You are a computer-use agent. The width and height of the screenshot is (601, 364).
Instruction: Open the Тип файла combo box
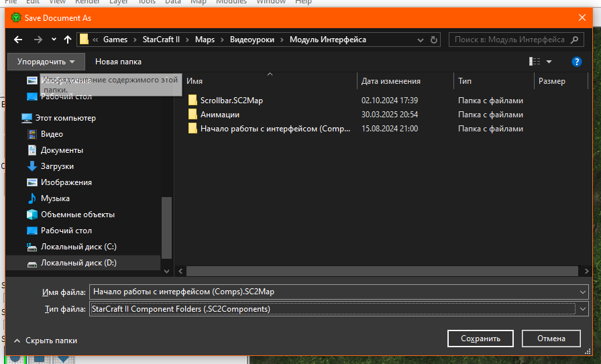339,309
